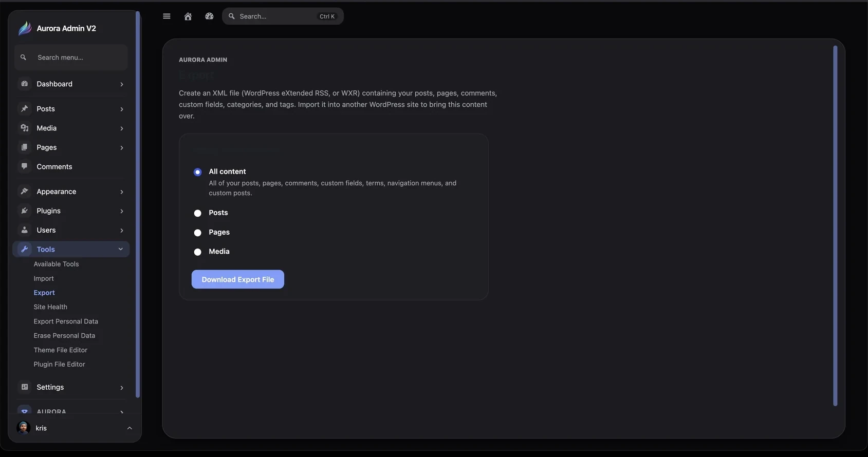
Task: Click the Aurora Admin V2 title text
Action: tap(66, 28)
